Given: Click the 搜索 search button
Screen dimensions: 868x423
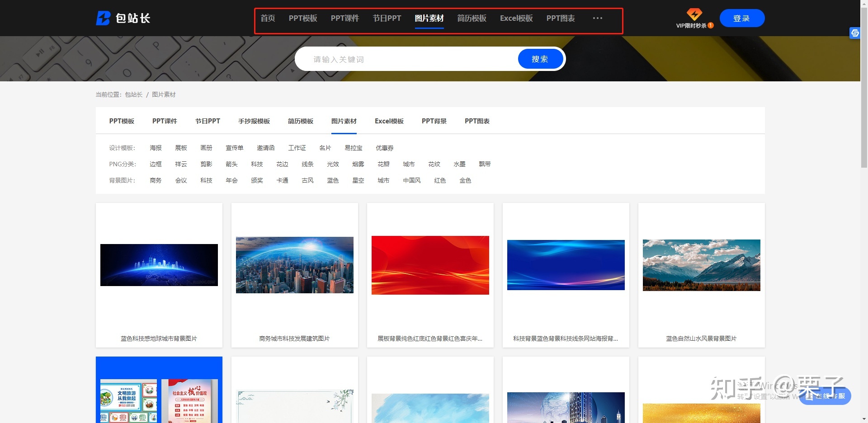Looking at the screenshot, I should pos(540,59).
